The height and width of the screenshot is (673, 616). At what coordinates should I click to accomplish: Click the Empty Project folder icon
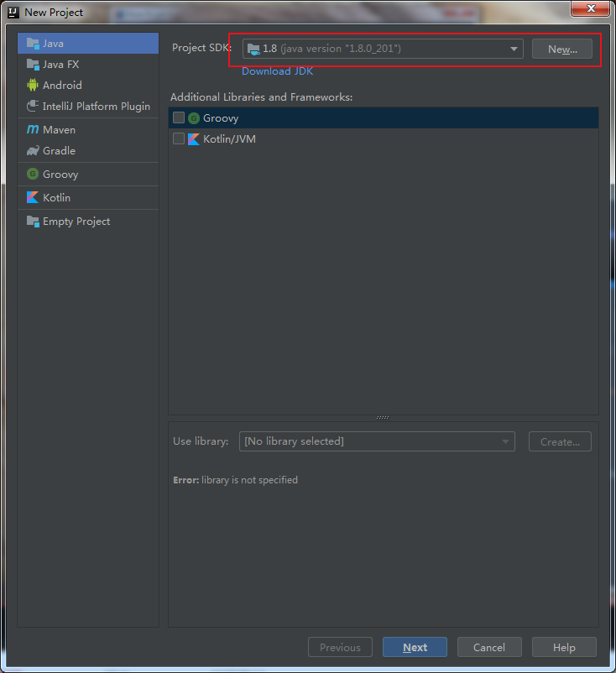[x=33, y=221]
